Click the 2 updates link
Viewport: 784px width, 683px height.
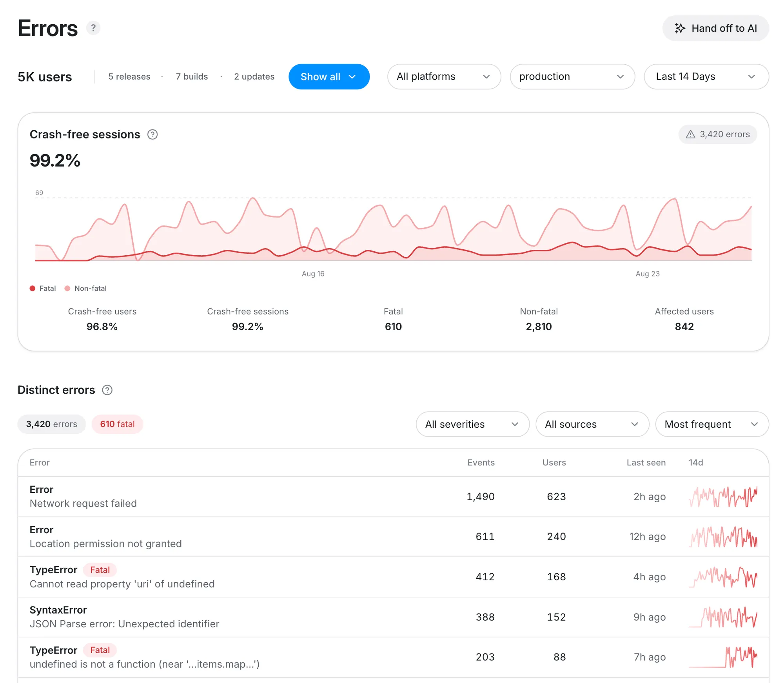click(x=254, y=77)
